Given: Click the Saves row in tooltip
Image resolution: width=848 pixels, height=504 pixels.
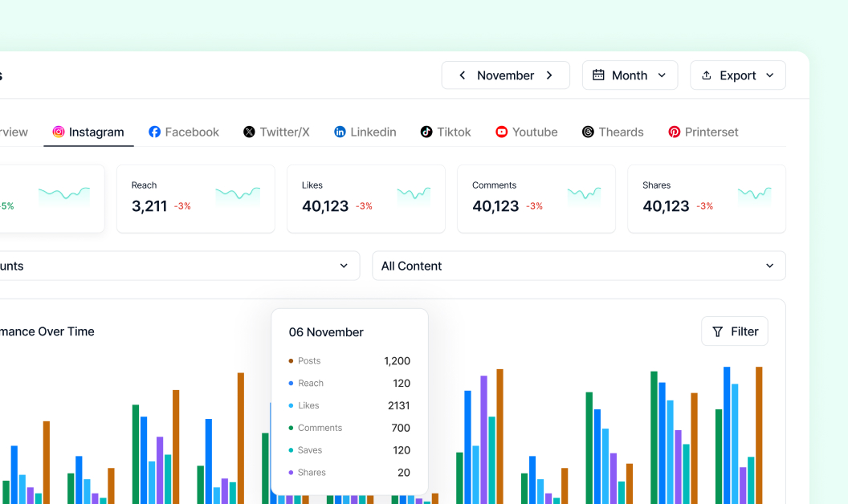Looking at the screenshot, I should point(349,450).
